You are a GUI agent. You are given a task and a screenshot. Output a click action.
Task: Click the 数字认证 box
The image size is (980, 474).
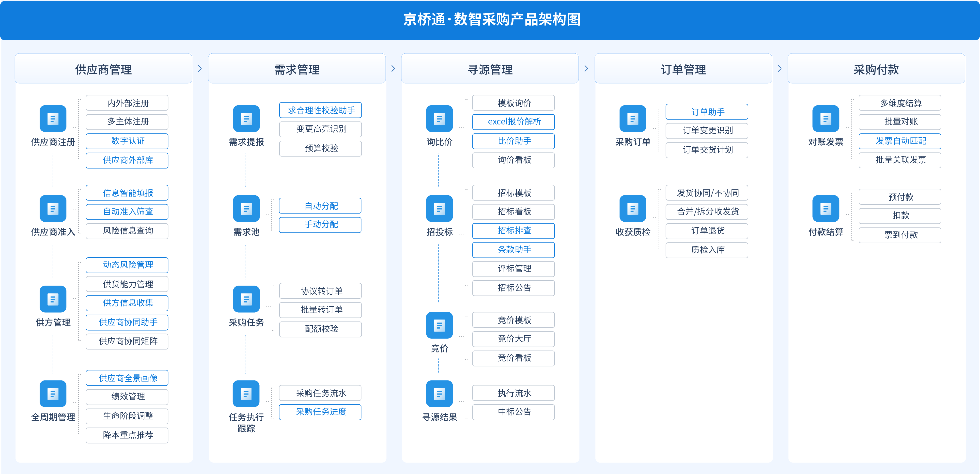coord(127,141)
